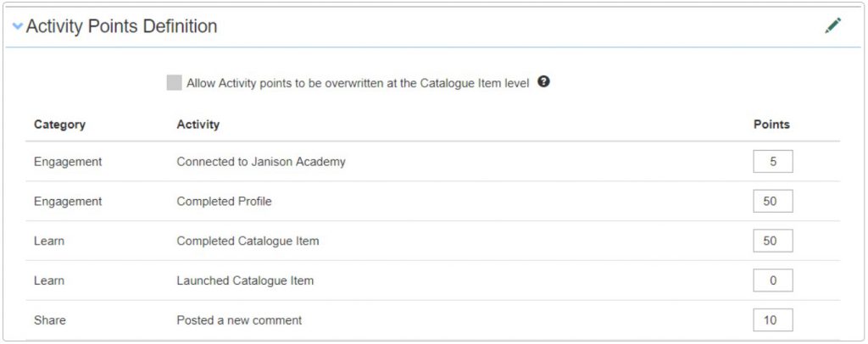Click the overwrite at Catalogue Item level label
The image size is (868, 344).
point(358,83)
